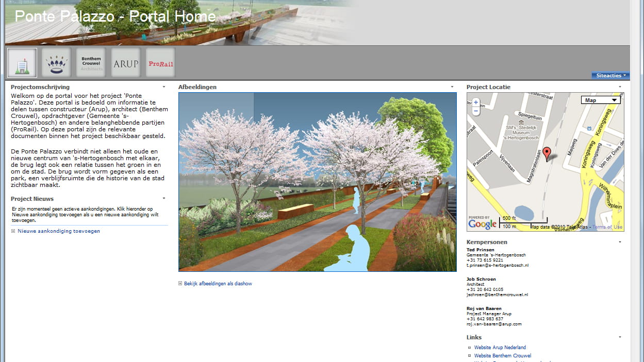Open the Kernpersonen web part menu arrow
644x362 pixels.
(620, 242)
